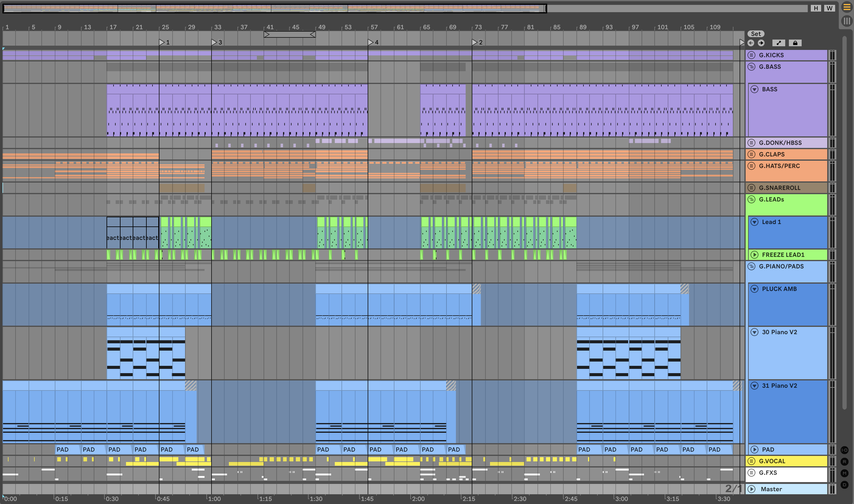Image resolution: width=854 pixels, height=504 pixels.
Task: Toggle the Returns (R) section visibility
Action: pos(845,462)
